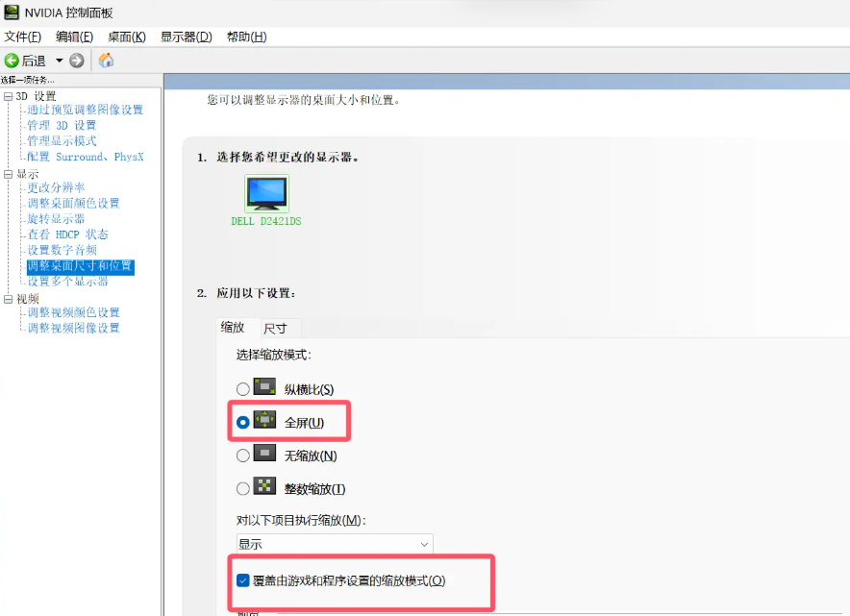Image resolution: width=850 pixels, height=616 pixels.
Task: Collapse the 显示 tree node
Action: tap(8, 174)
